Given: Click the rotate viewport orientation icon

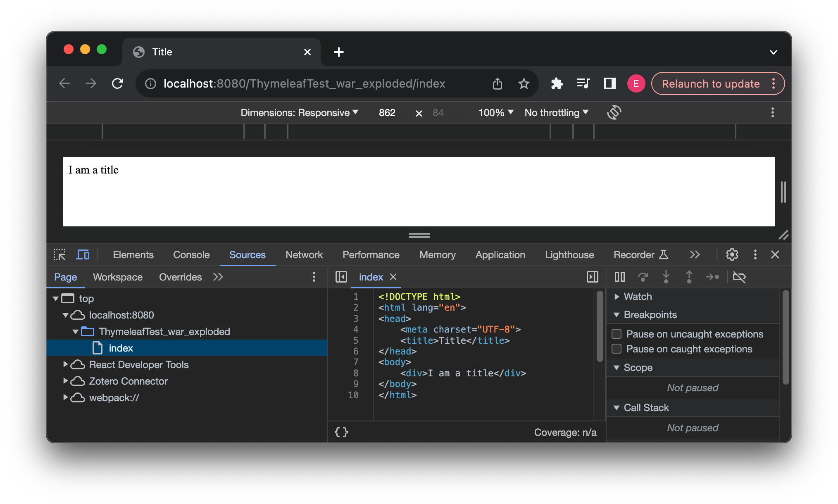Looking at the screenshot, I should [614, 112].
